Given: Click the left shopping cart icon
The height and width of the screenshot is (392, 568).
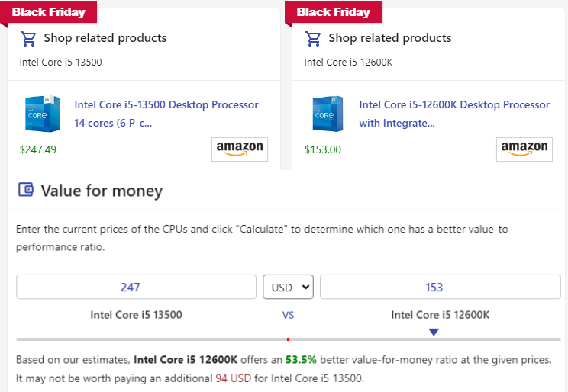Looking at the screenshot, I should click(28, 38).
